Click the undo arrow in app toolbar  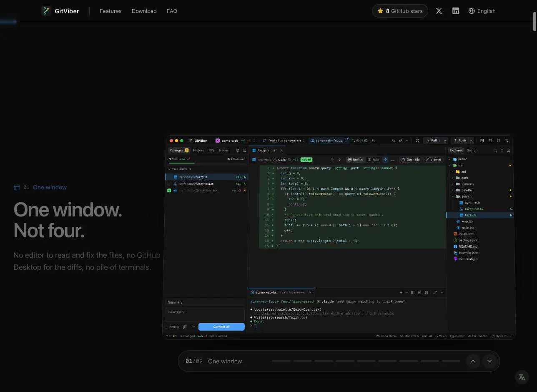(393, 141)
